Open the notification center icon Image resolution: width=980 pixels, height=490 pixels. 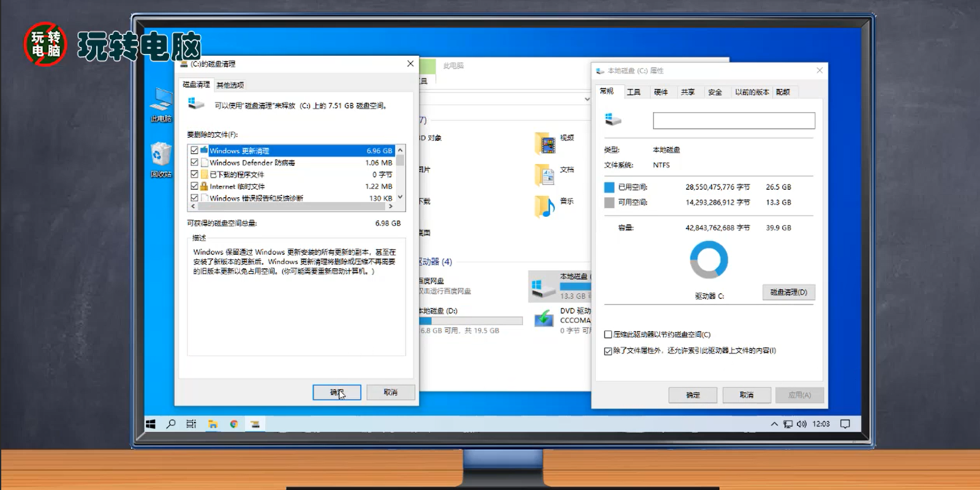pyautogui.click(x=845, y=424)
